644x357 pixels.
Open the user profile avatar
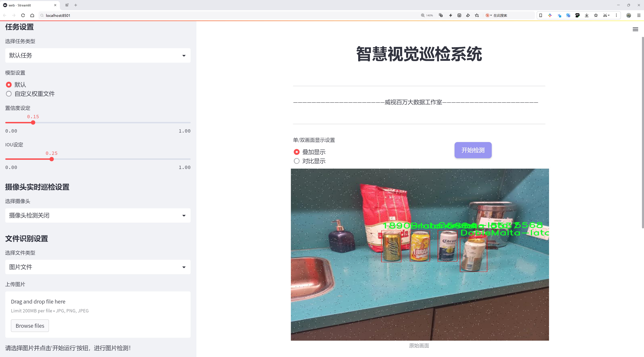pyautogui.click(x=628, y=15)
